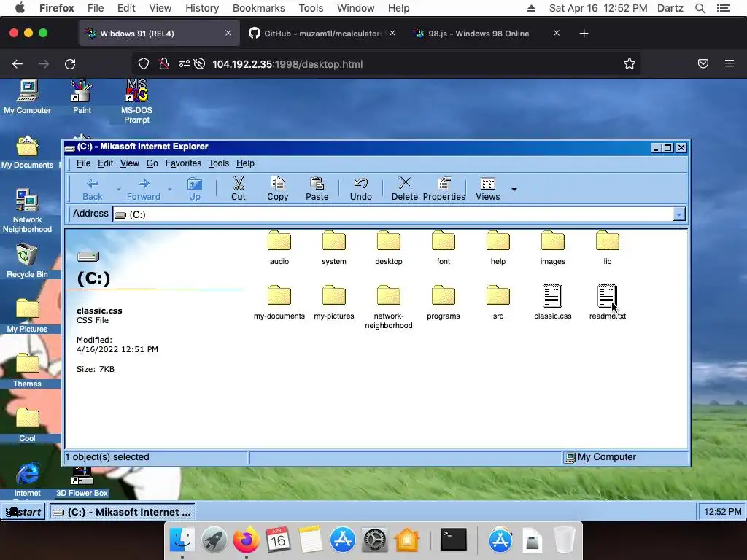Viewport: 747px width, 560px height.
Task: Click My Pictures desktop folder
Action: tap(27, 316)
